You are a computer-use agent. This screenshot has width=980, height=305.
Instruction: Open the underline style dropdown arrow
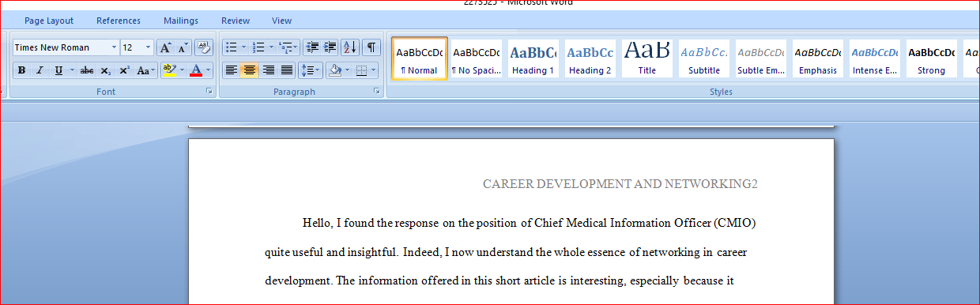click(73, 70)
